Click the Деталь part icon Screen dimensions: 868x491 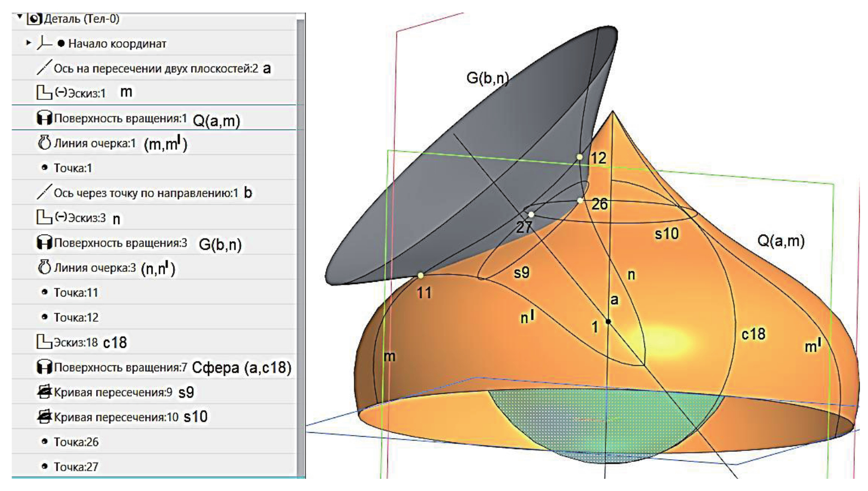(x=34, y=19)
